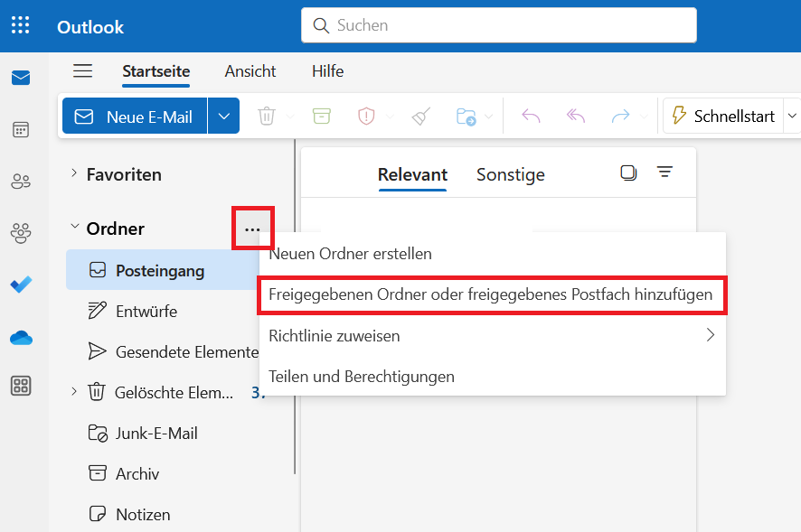Click the Sweep broom icon
This screenshot has width=801, height=532.
point(421,116)
